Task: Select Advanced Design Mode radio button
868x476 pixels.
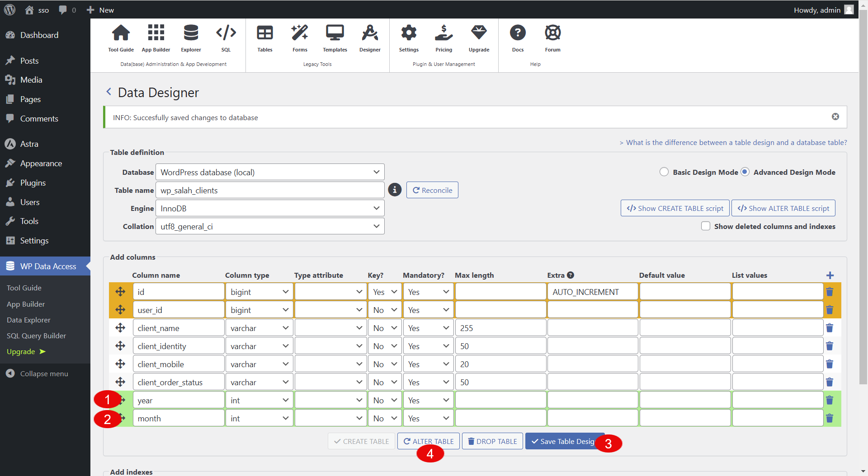Action: pos(745,172)
